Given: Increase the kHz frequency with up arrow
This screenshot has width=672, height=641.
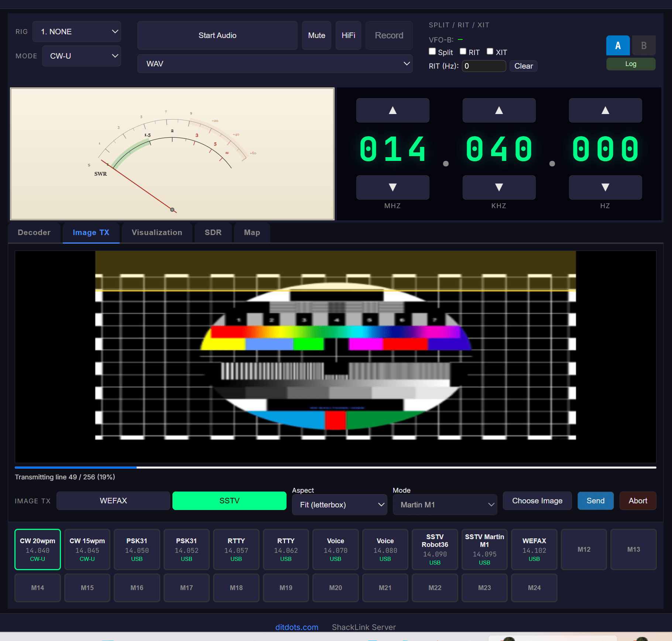Looking at the screenshot, I should coord(499,110).
